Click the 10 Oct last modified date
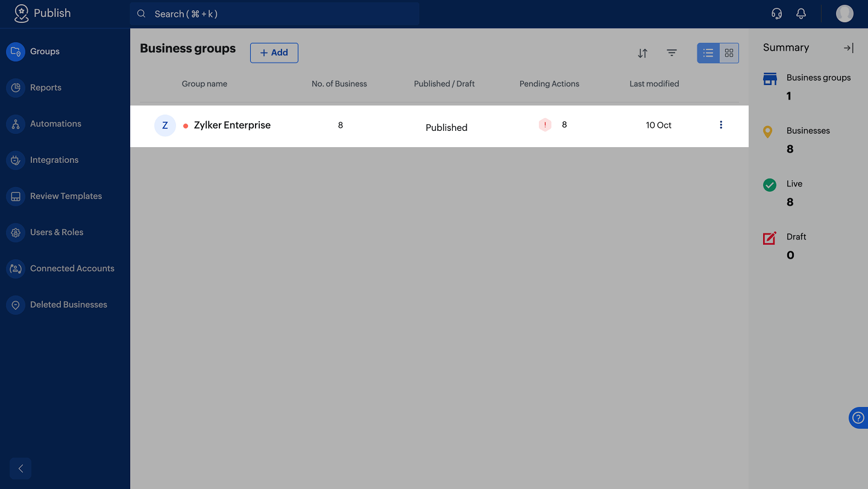The image size is (868, 489). (x=659, y=125)
